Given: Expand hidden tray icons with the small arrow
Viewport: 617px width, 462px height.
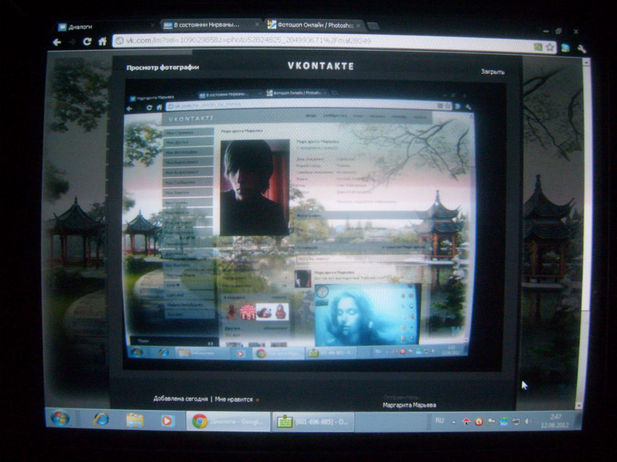Looking at the screenshot, I should pos(454,422).
